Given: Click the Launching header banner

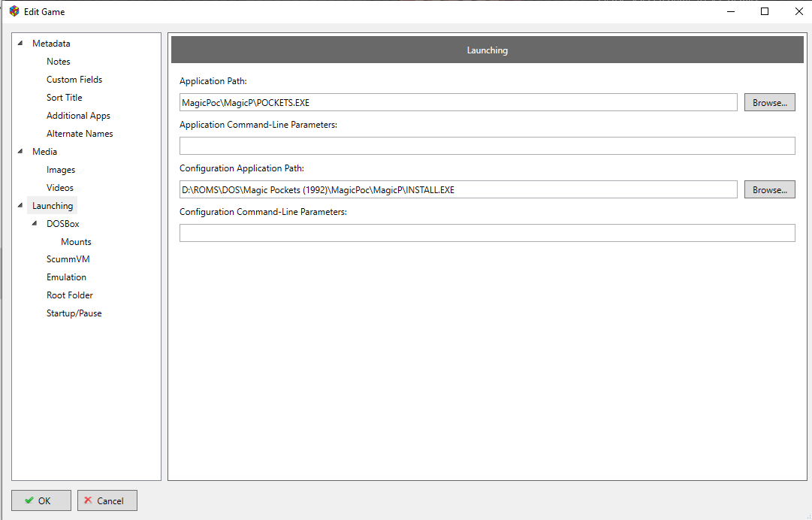Looking at the screenshot, I should (x=488, y=50).
